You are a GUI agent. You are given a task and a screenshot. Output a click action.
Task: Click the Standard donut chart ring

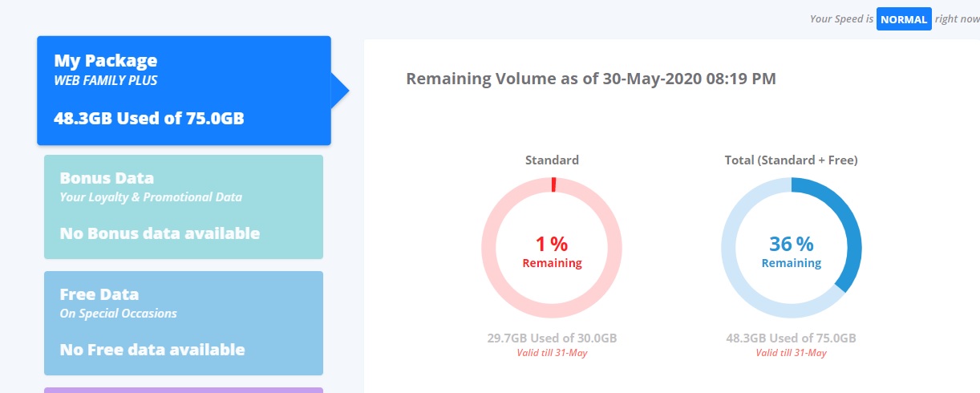552,249
